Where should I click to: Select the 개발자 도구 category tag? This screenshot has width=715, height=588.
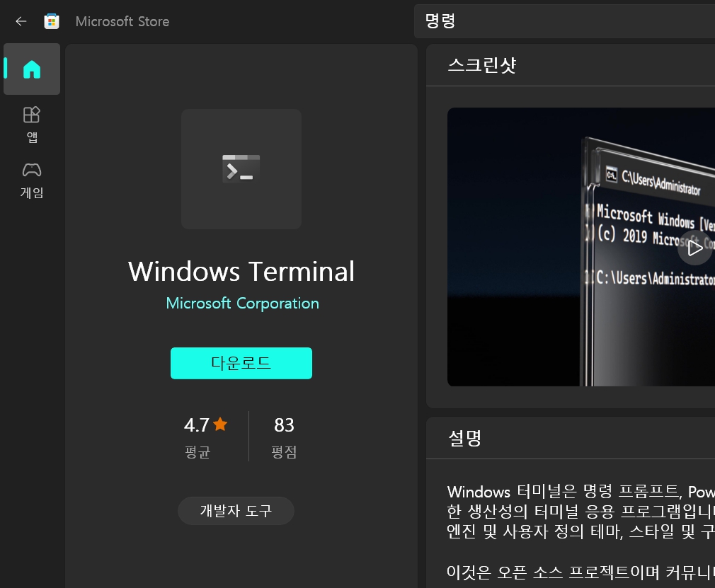[236, 511]
